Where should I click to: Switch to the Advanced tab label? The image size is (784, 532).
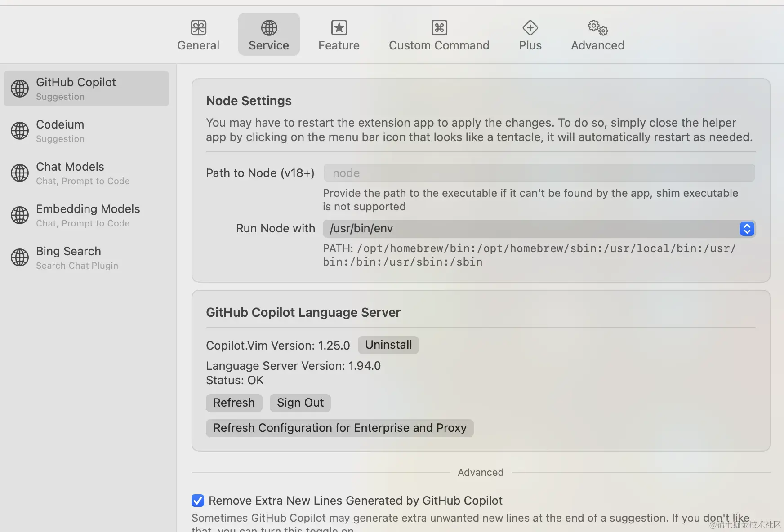point(598,45)
